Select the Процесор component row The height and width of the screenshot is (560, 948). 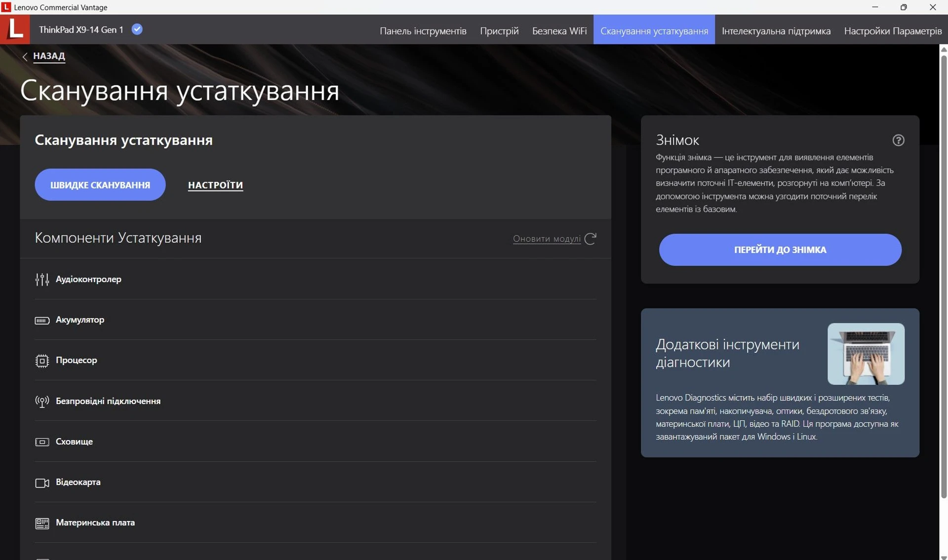tap(316, 360)
